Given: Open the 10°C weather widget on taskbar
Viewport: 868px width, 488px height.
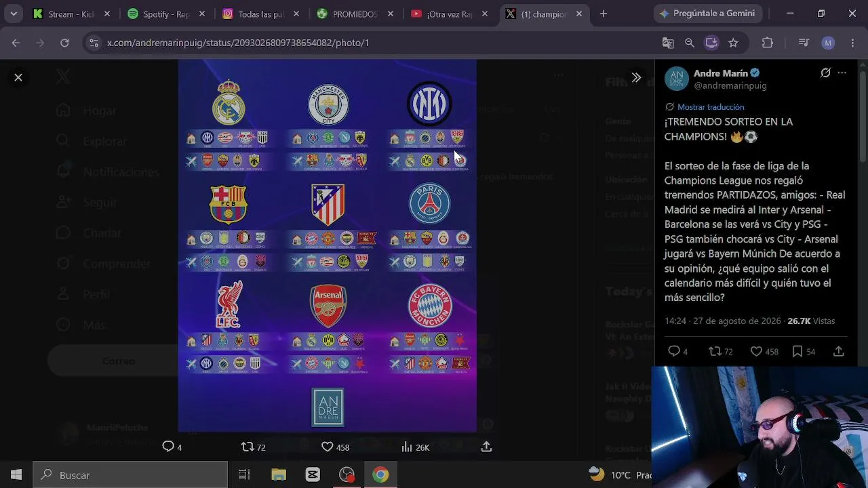Looking at the screenshot, I should 620,475.
